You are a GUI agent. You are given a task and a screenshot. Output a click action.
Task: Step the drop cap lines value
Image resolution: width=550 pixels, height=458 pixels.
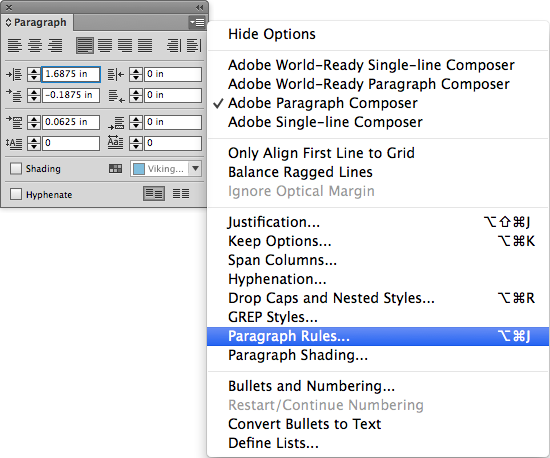34,143
